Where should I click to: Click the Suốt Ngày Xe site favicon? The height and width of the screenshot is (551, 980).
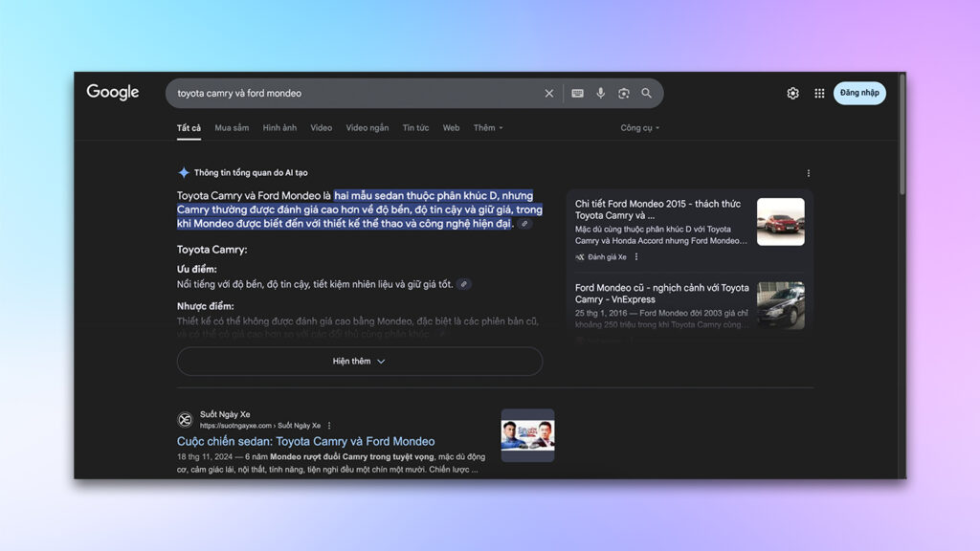coord(185,420)
